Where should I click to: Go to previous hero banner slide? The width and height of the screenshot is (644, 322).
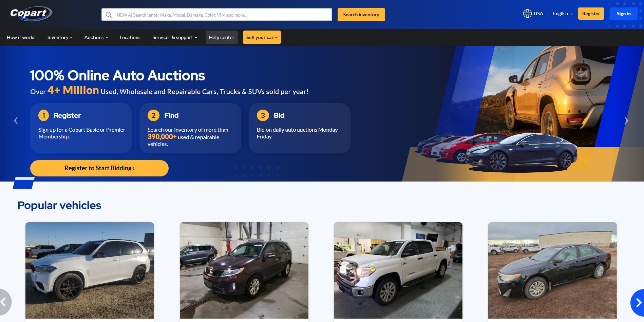16,120
